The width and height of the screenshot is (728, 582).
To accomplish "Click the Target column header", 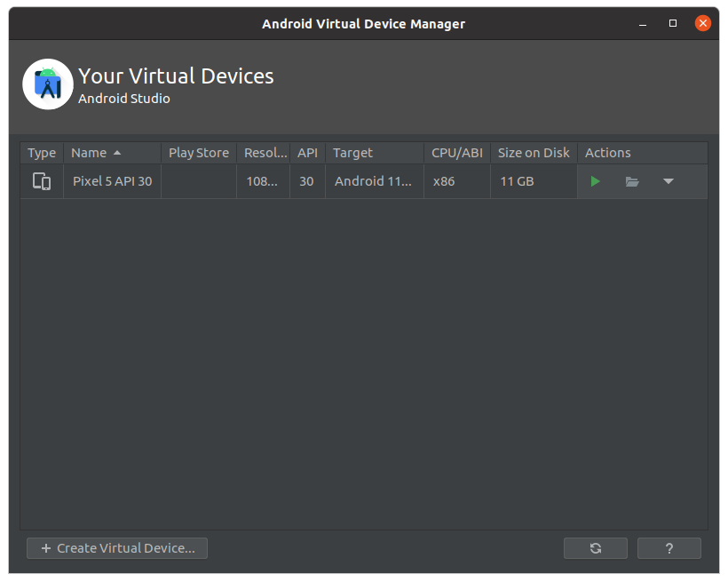I will [x=375, y=153].
